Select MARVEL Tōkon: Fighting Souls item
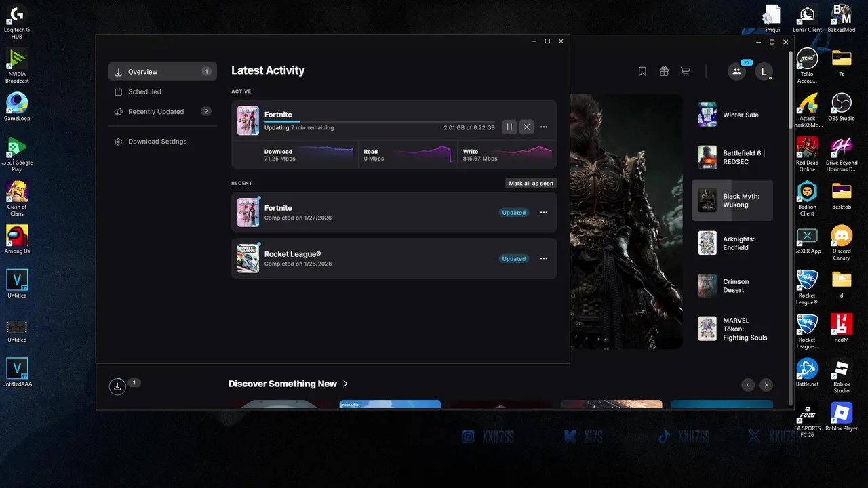Image resolution: width=868 pixels, height=488 pixels. [x=732, y=329]
